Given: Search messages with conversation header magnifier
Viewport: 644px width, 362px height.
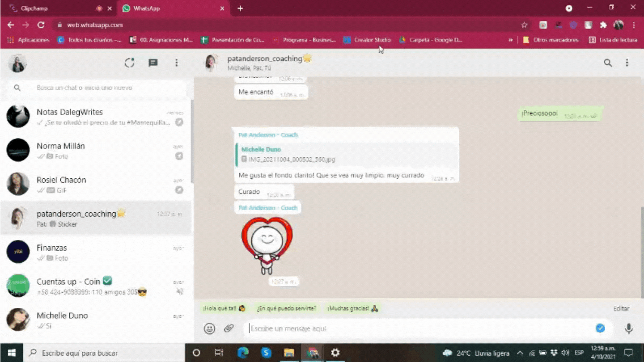Looking at the screenshot, I should point(608,63).
